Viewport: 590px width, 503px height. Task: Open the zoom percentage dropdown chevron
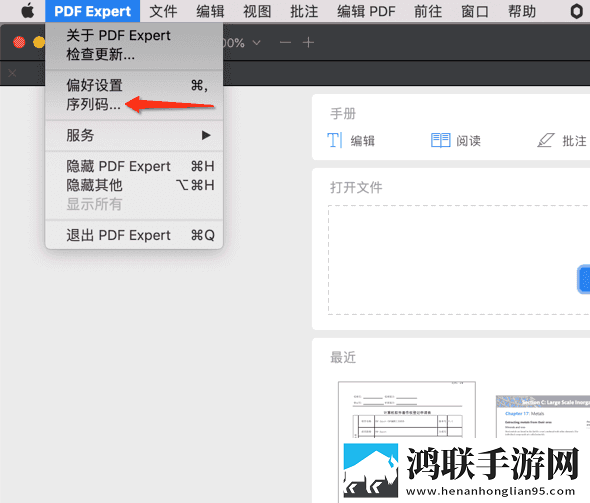coord(256,43)
